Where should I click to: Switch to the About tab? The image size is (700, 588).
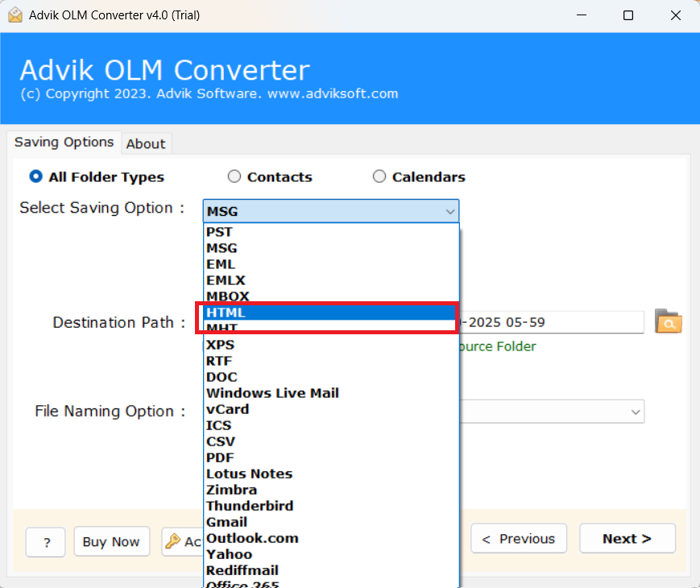click(146, 143)
